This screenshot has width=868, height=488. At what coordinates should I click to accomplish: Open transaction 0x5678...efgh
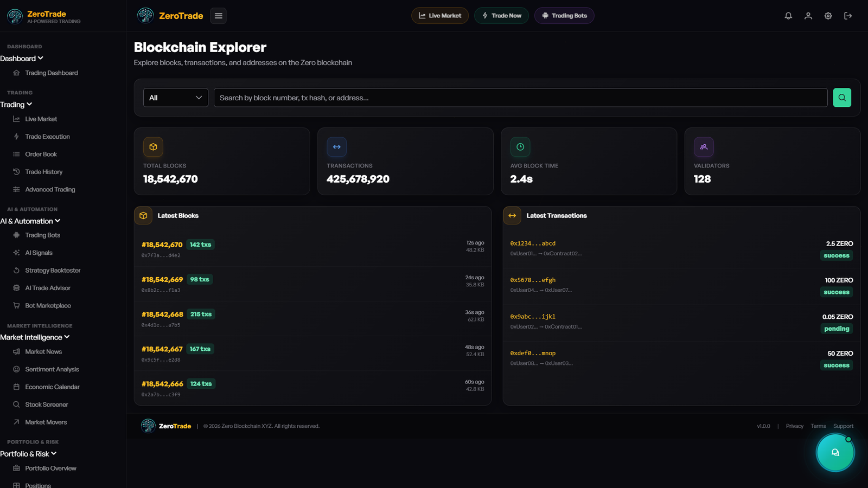533,280
